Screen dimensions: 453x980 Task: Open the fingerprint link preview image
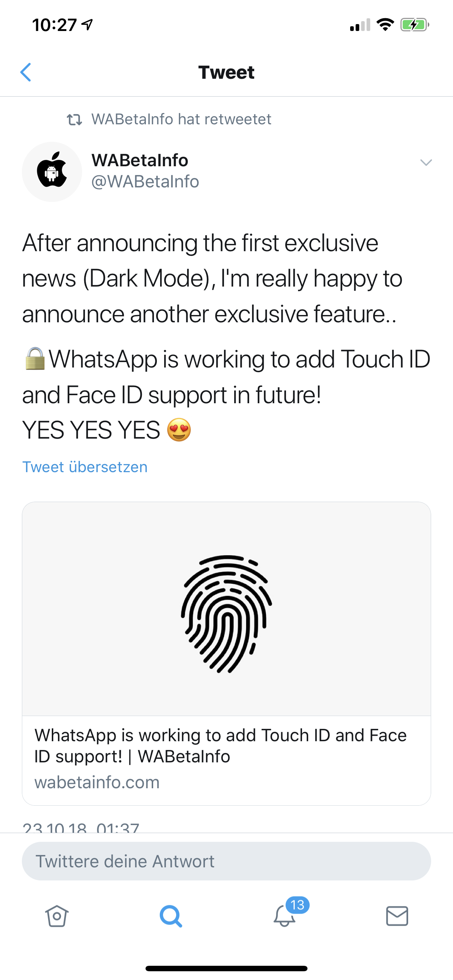pyautogui.click(x=226, y=610)
